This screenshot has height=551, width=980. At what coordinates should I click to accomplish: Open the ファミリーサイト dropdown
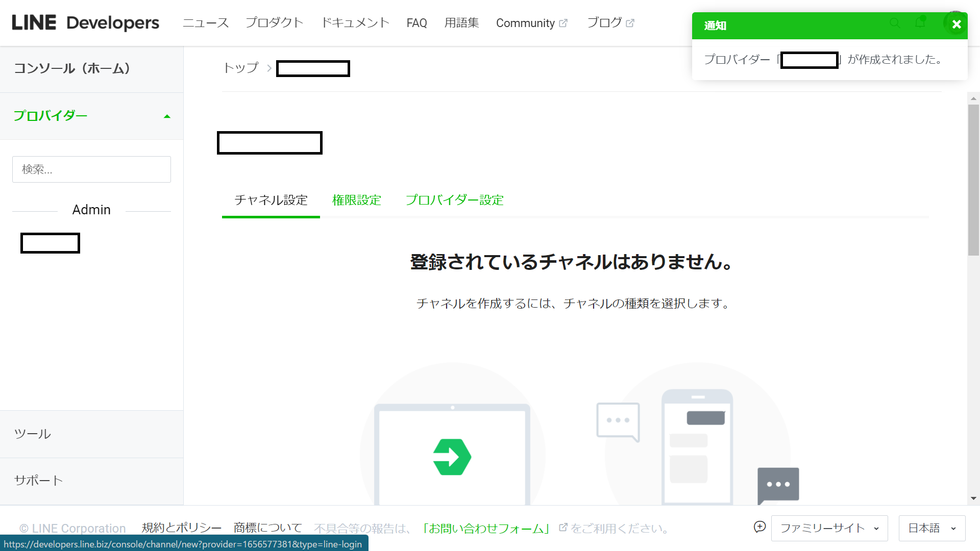[829, 528]
